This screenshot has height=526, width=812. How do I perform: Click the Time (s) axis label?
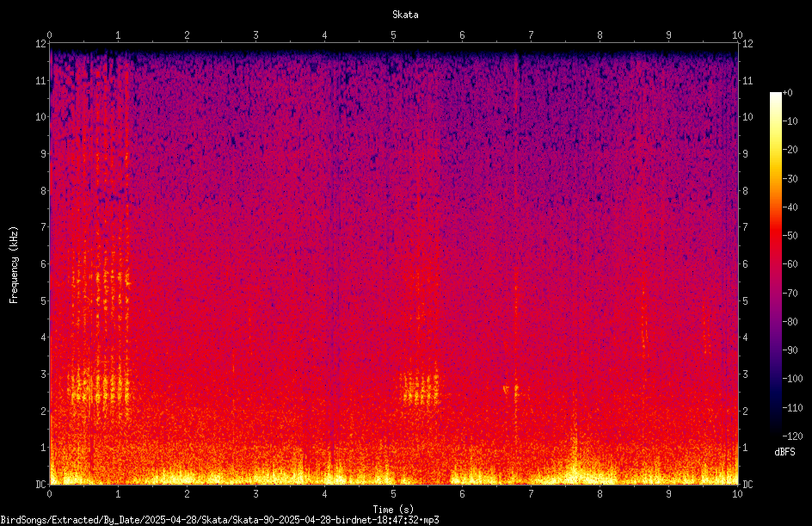[x=393, y=510]
